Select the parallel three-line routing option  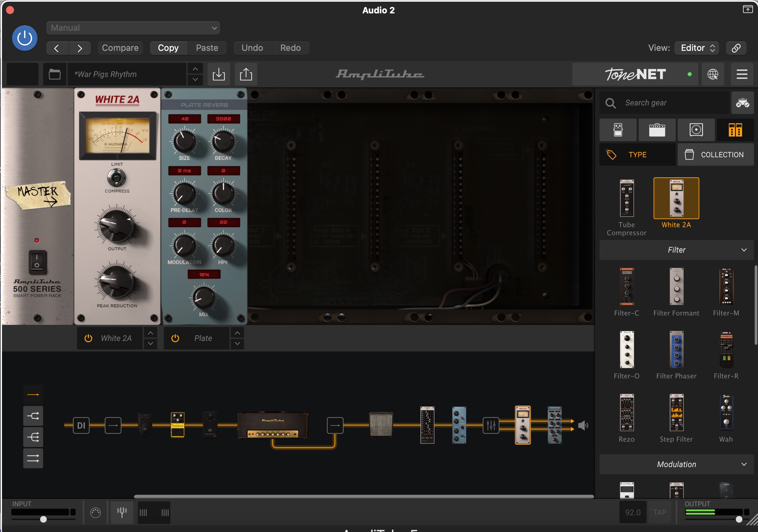click(33, 458)
